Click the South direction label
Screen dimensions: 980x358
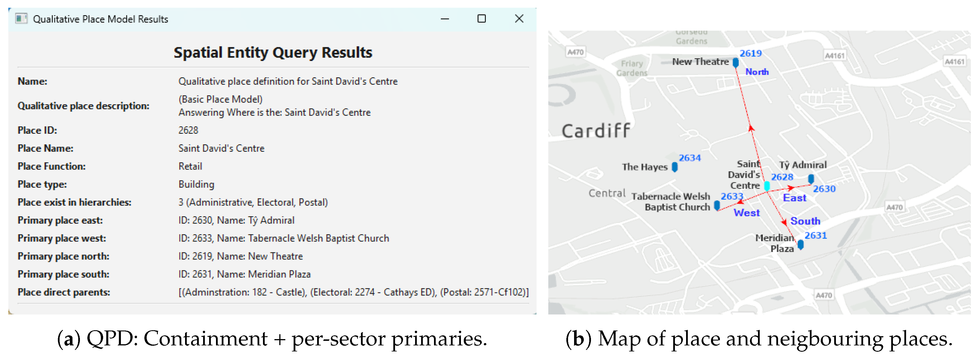coord(805,221)
